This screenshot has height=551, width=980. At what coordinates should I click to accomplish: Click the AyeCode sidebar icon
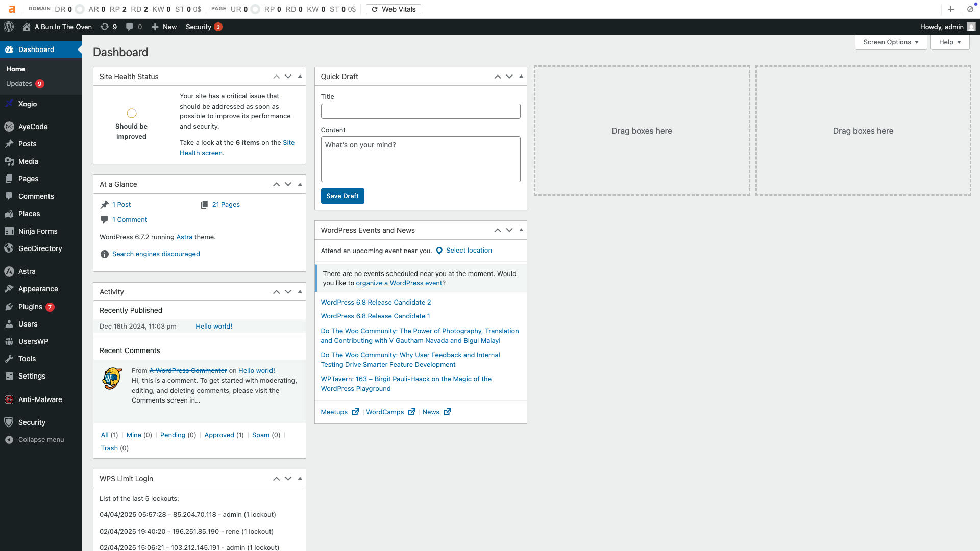[9, 127]
